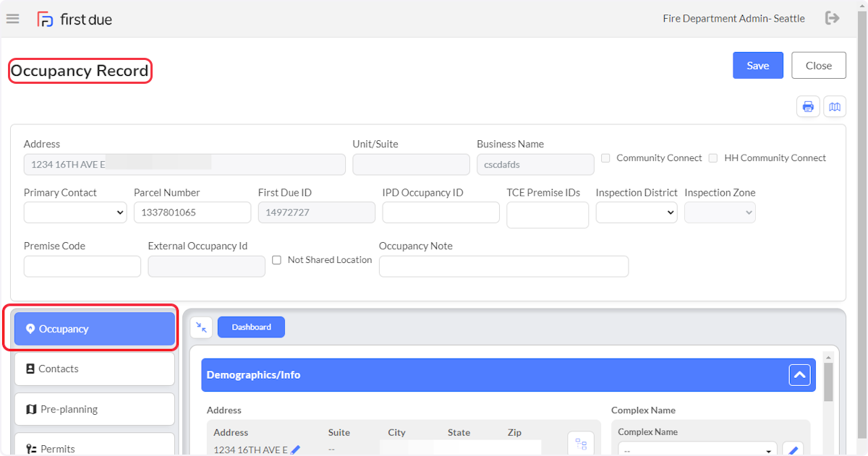Click the Occupancy Note field
The width and height of the screenshot is (868, 456).
(x=503, y=266)
